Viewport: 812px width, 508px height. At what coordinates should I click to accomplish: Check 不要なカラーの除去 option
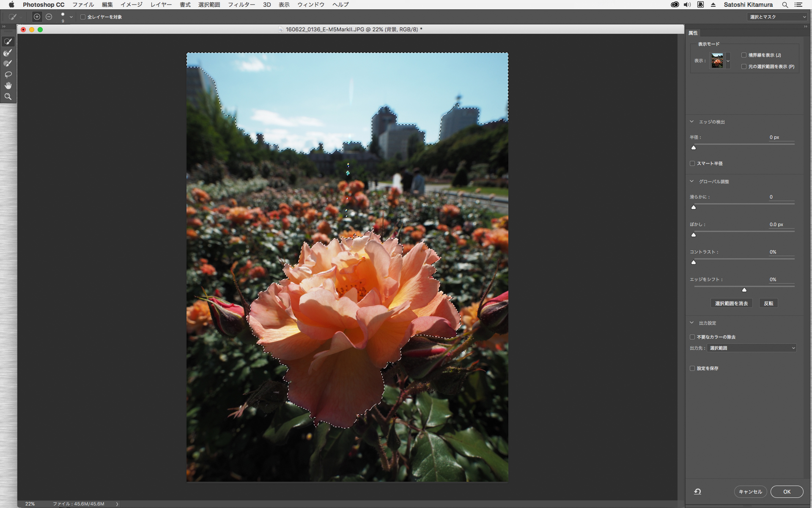pos(692,337)
